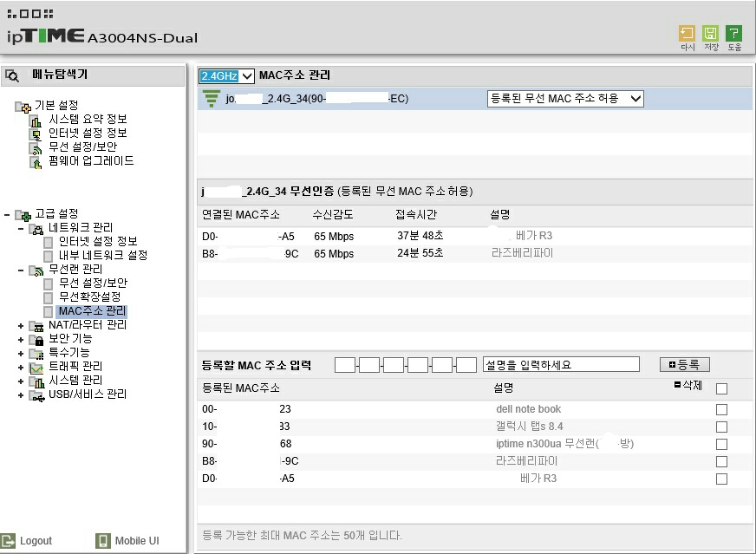This screenshot has width=756, height=554.
Task: Toggle the select-all checkbox beside 삭제
Action: tap(722, 388)
